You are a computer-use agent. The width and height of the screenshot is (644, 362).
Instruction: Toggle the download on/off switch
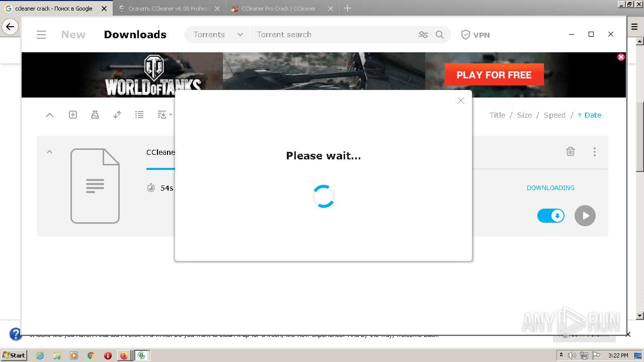(551, 216)
